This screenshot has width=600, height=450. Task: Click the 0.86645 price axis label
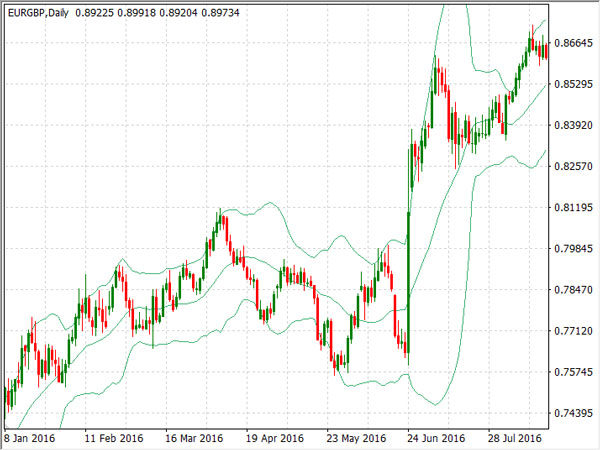click(573, 43)
